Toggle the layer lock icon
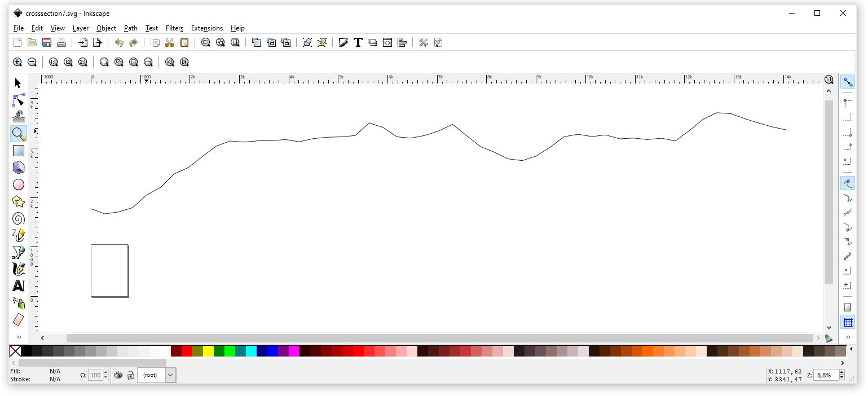Image resolution: width=868 pixels, height=396 pixels. click(130, 375)
